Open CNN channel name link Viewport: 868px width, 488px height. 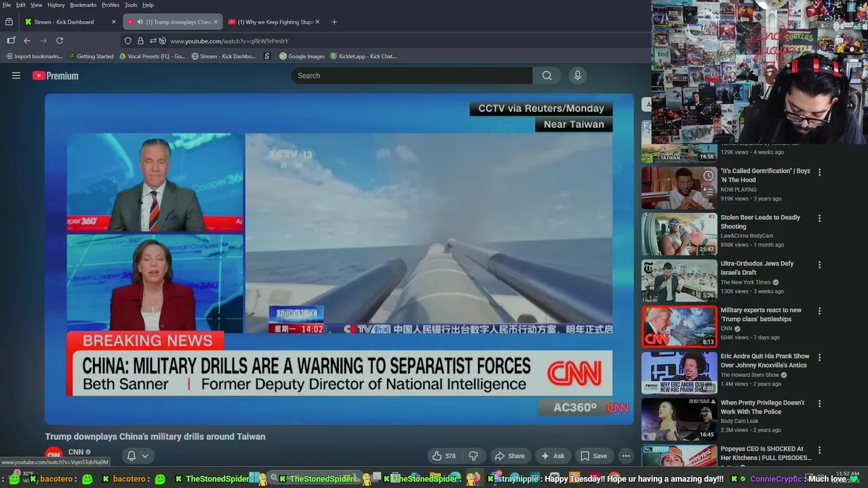coord(76,452)
